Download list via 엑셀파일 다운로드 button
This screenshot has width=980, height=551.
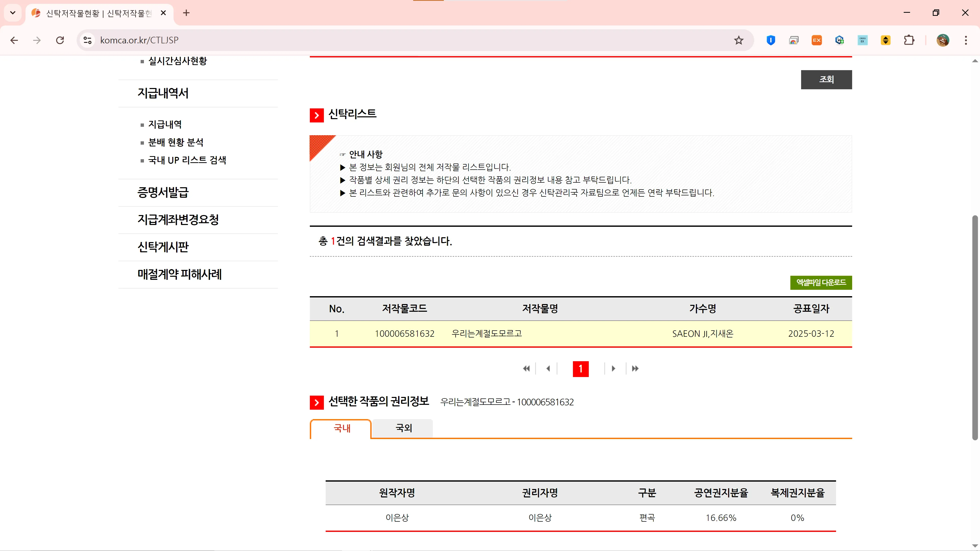point(821,283)
